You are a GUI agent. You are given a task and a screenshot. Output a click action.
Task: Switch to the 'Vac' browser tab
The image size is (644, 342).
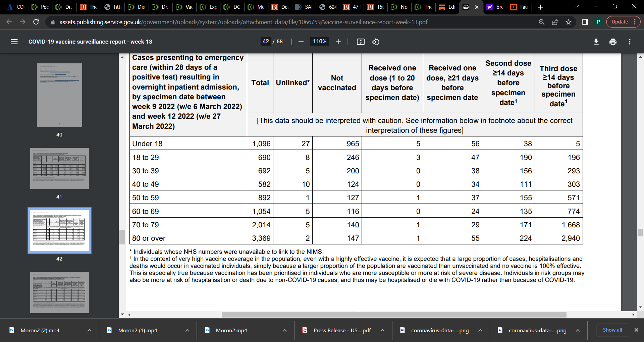click(184, 7)
